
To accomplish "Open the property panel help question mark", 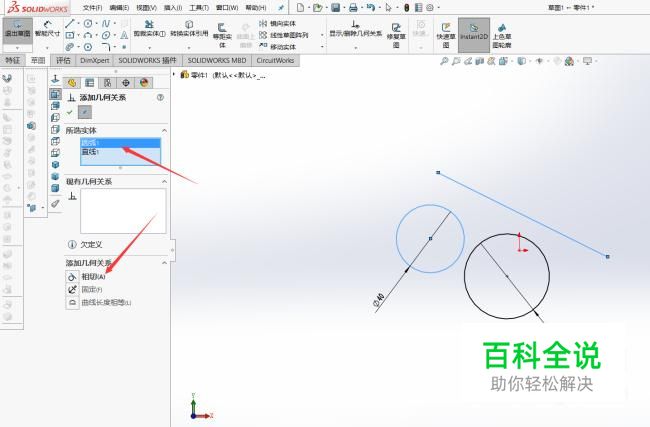I will [160, 97].
